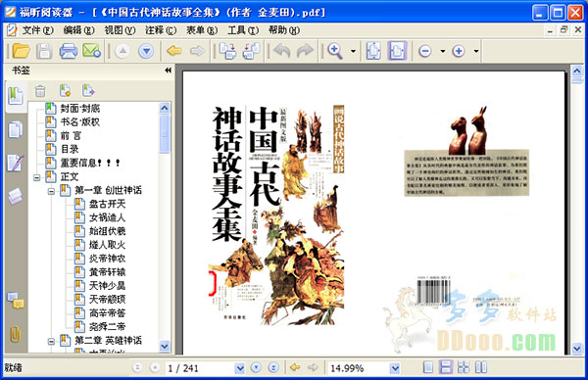Screen dimensions: 588x380
Task: Toggle single page layout mode
Action: tap(428, 367)
